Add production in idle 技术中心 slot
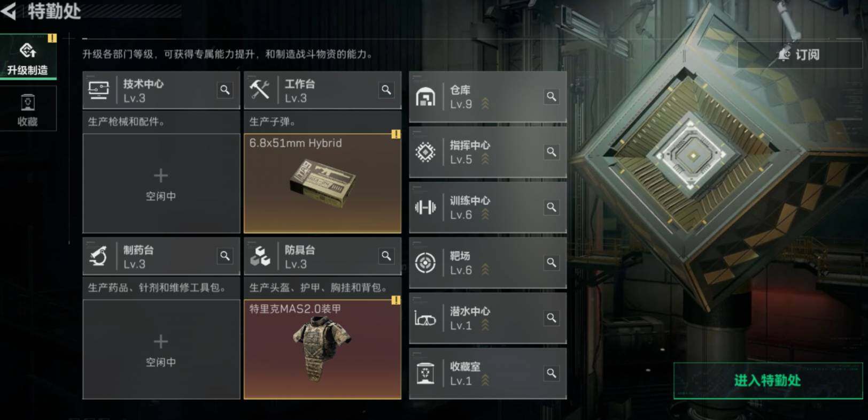This screenshot has height=420, width=868. pos(161,184)
